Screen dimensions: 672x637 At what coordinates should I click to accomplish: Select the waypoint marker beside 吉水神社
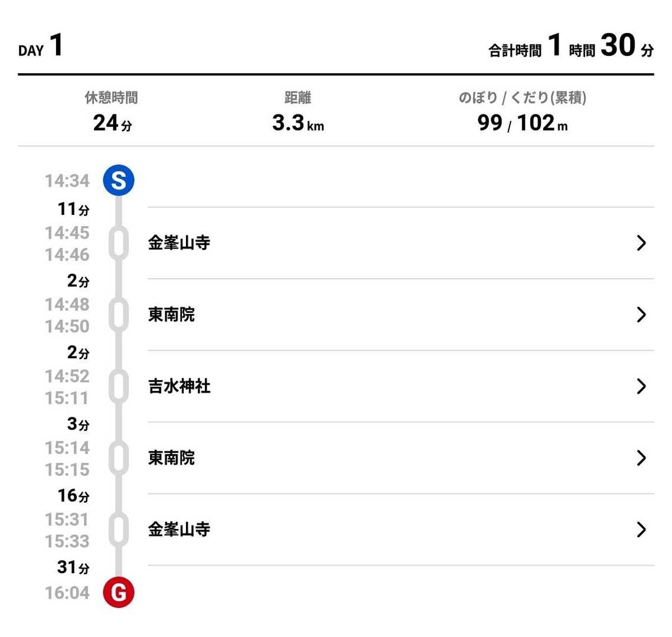pos(119,387)
